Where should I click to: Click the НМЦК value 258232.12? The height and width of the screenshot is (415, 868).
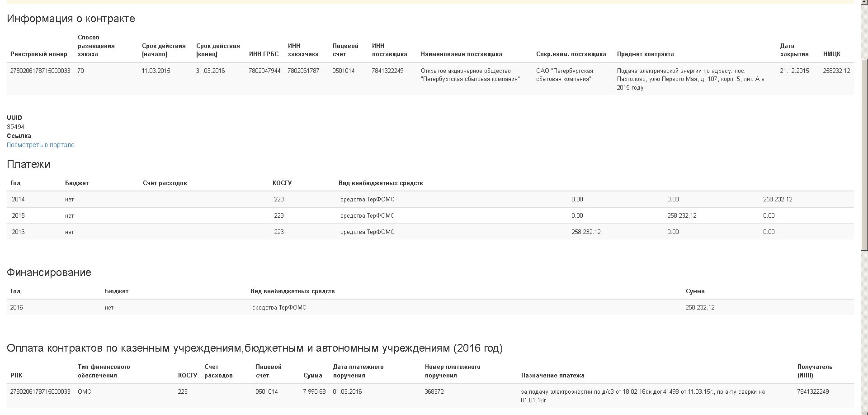click(836, 71)
